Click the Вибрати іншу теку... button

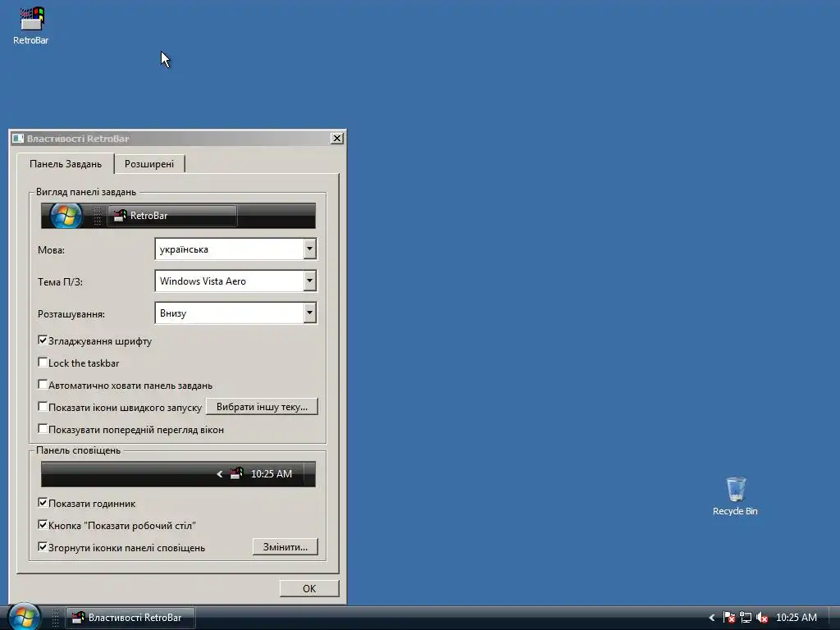262,407
